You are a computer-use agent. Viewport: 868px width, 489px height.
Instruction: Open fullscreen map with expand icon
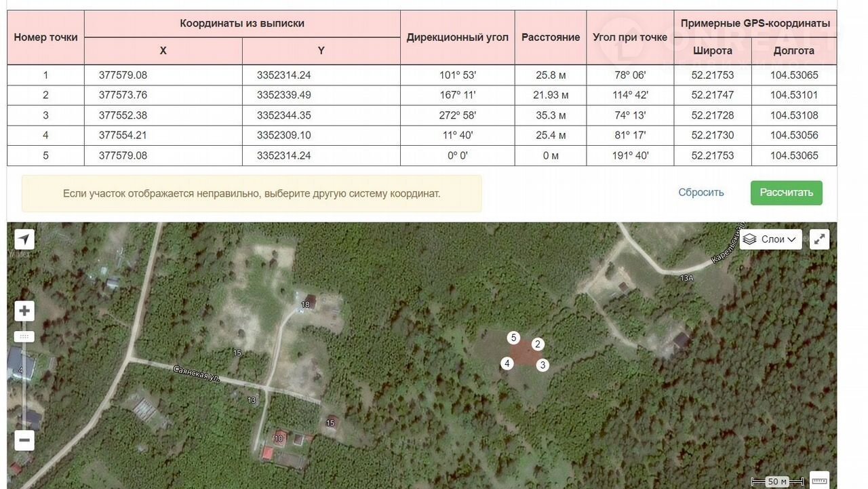[x=820, y=239]
